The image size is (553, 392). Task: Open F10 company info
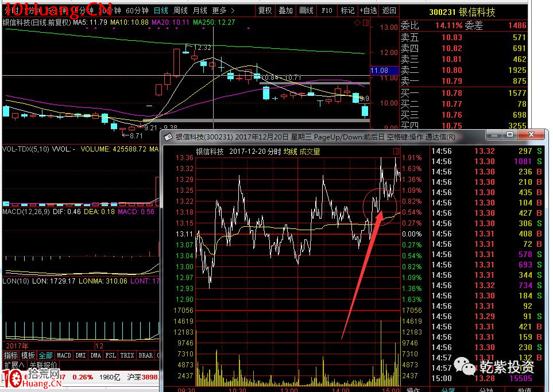[x=327, y=10]
